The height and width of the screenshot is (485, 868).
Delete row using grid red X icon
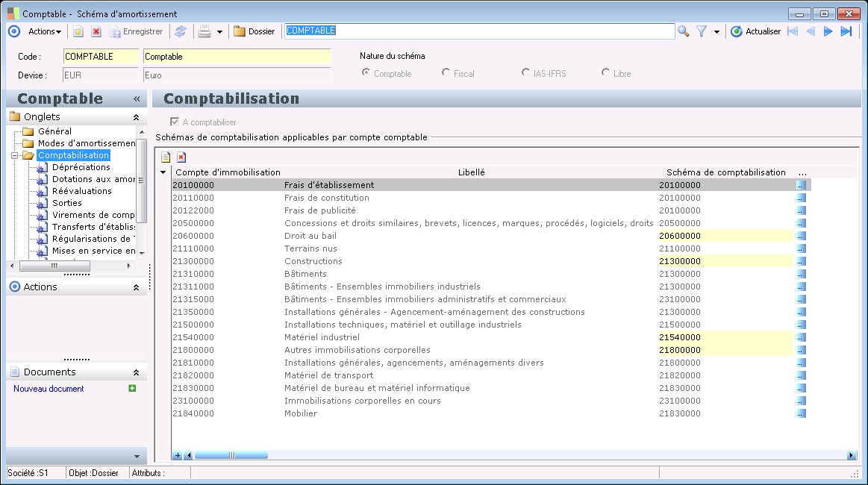(x=181, y=157)
